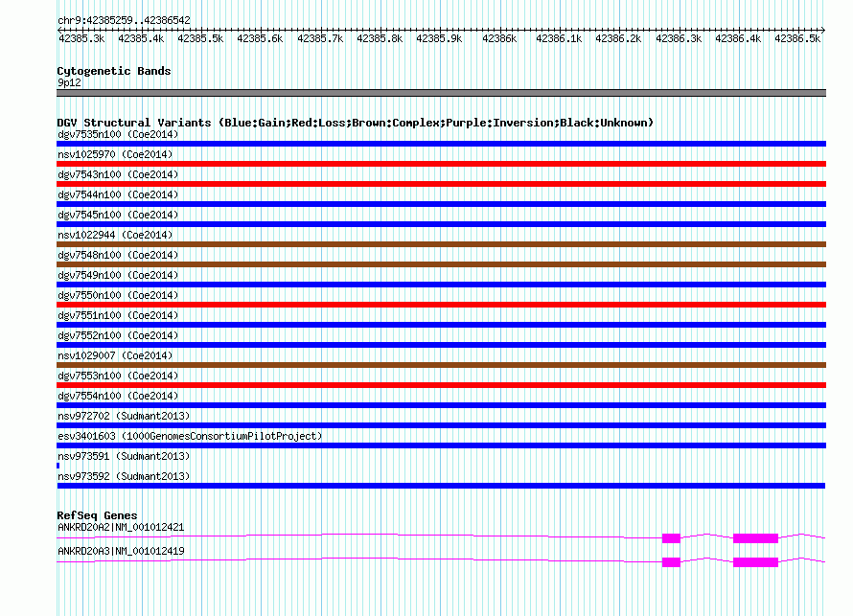The image size is (853, 616).
Task: Open nsv1022944 (Coe2014) variant label
Action: tap(115, 235)
